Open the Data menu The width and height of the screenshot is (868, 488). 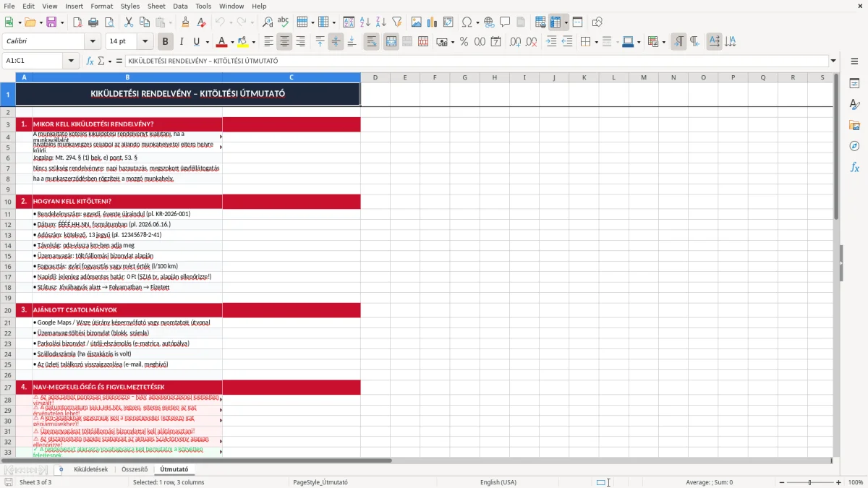point(180,6)
